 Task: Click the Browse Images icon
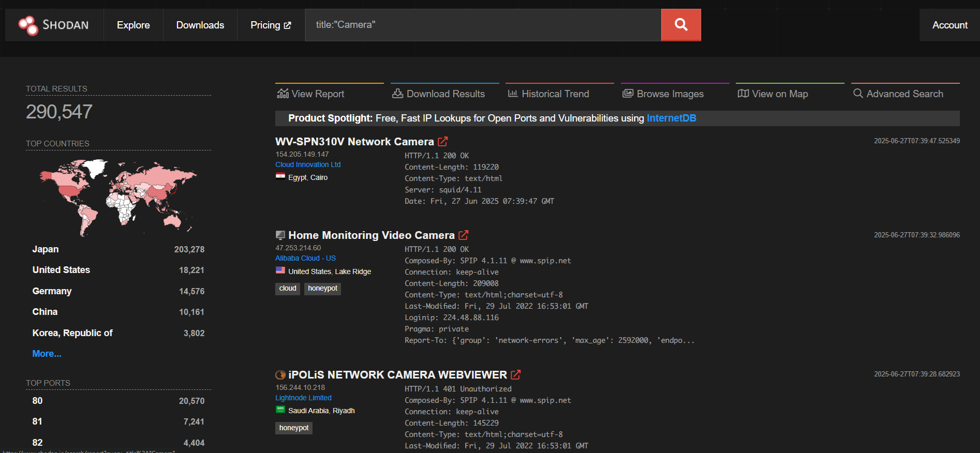tap(628, 94)
